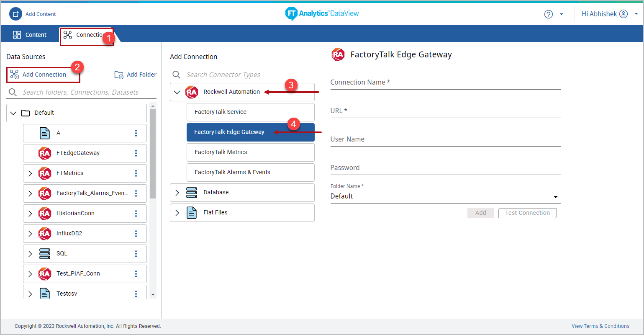The image size is (644, 335).
Task: Select FactoryTalk Edge Gateway connector type
Action: 250,132
